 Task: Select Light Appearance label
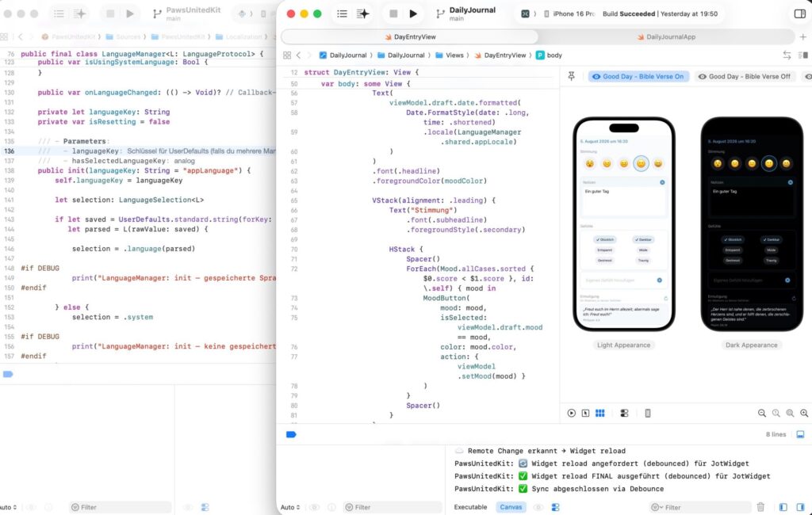(x=623, y=345)
